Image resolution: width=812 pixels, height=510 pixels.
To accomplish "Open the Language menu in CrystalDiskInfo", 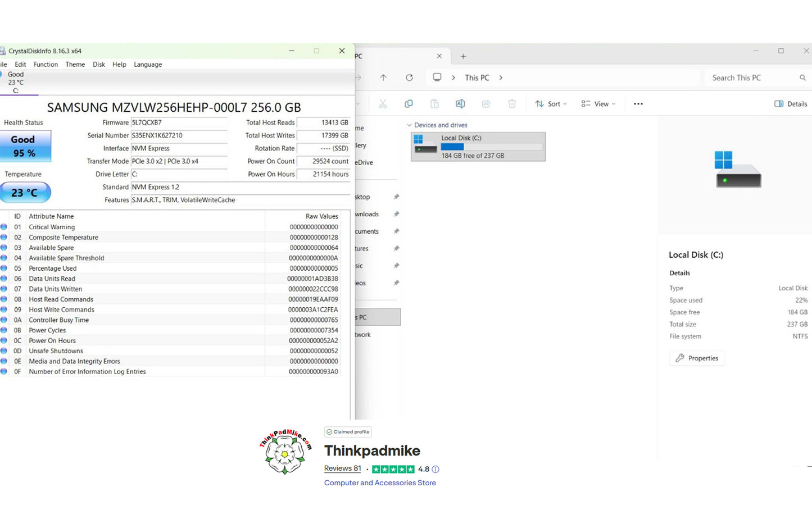I will click(x=148, y=65).
